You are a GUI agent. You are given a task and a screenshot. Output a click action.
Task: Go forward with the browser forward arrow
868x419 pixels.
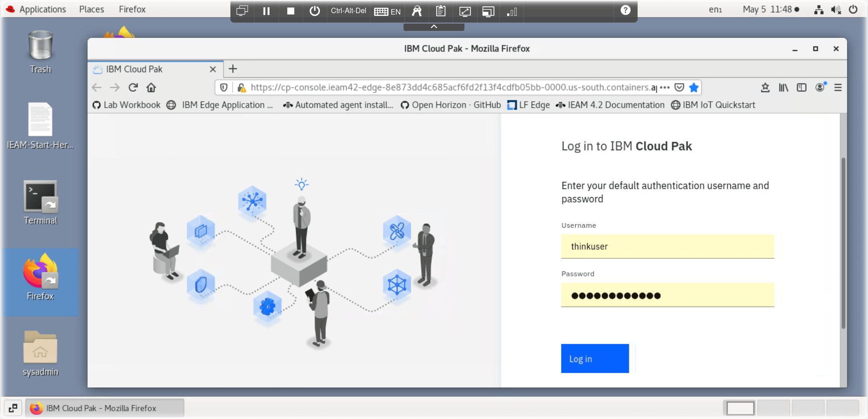(x=115, y=87)
